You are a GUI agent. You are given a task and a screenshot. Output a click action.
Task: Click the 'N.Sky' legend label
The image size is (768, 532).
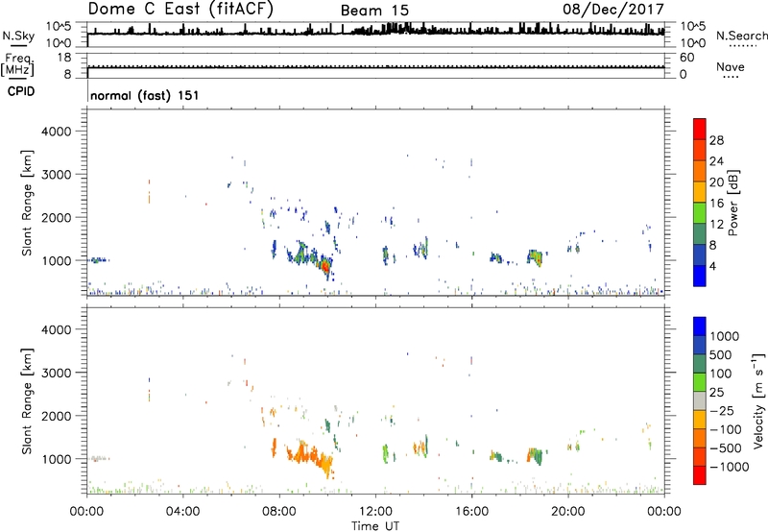[18, 36]
